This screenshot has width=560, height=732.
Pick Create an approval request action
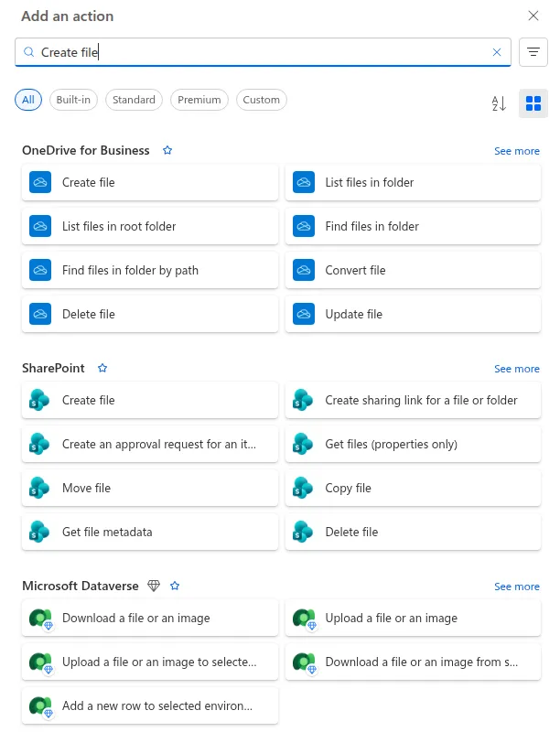pos(150,444)
